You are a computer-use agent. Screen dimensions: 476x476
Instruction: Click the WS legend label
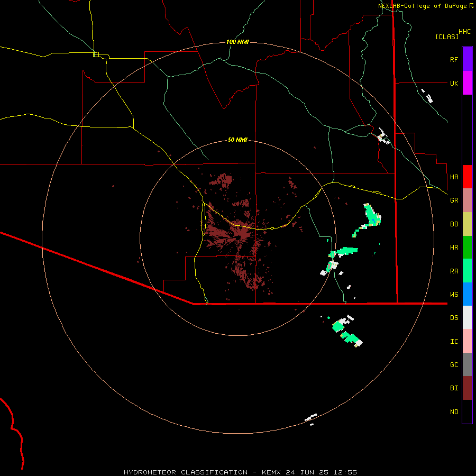tap(454, 294)
